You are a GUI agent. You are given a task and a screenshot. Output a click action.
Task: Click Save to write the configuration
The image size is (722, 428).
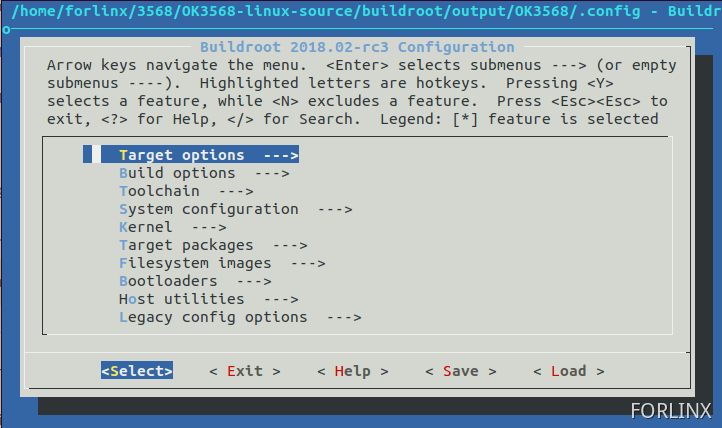click(460, 371)
